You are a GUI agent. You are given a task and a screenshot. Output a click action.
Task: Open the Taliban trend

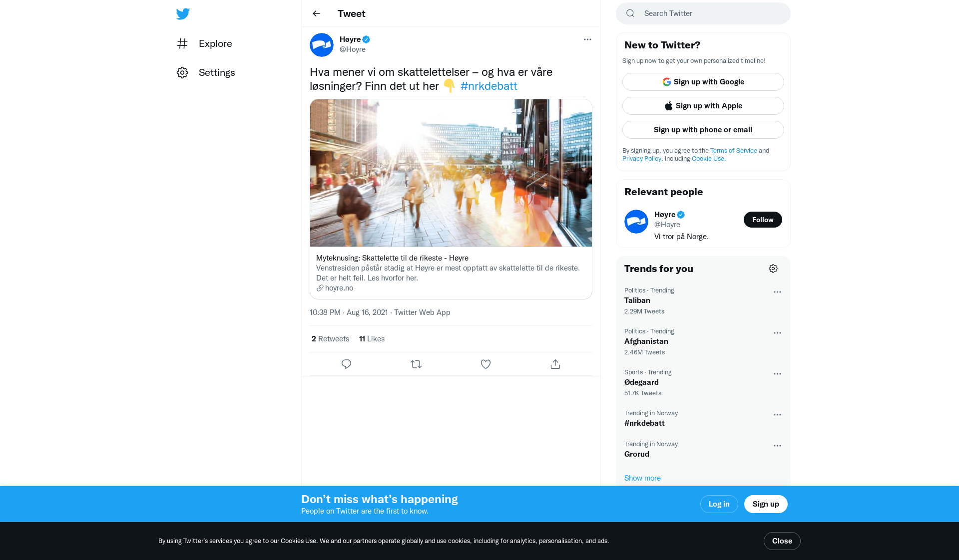click(x=703, y=300)
